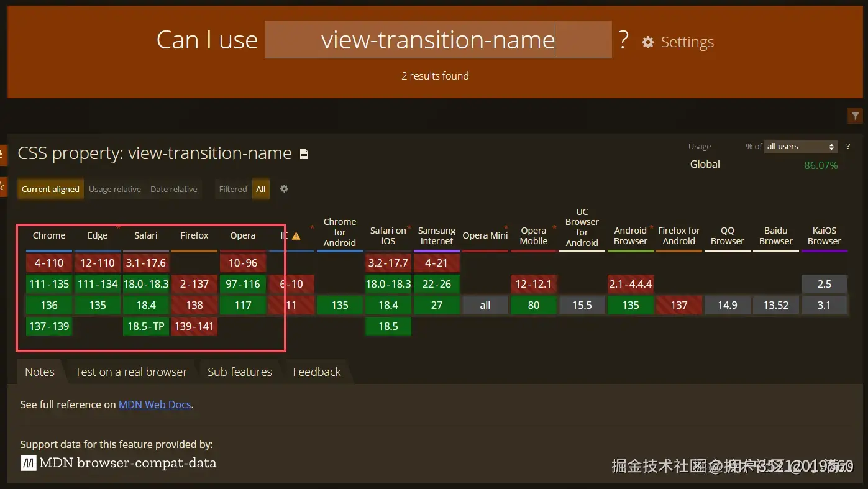
Task: Click Opera version cell 97-116
Action: point(243,284)
